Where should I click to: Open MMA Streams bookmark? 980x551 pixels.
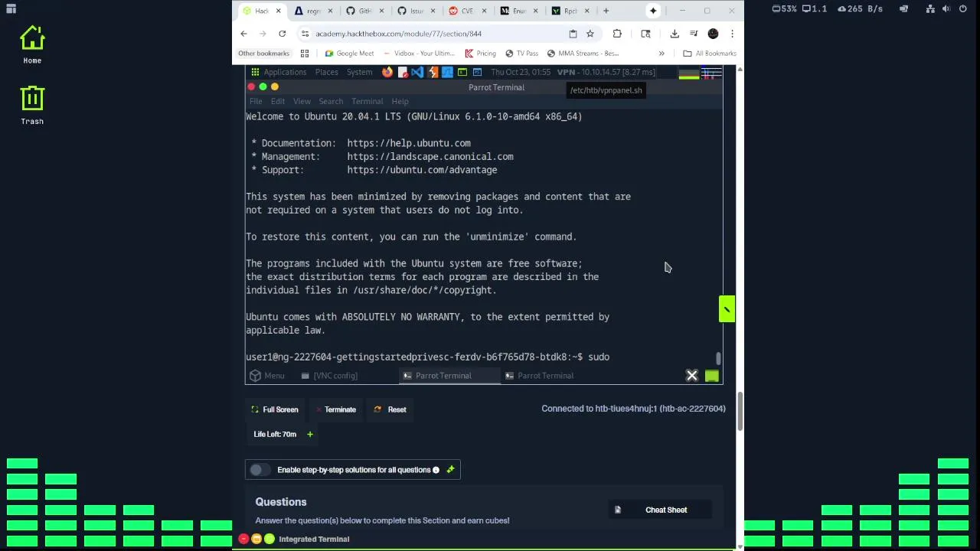coord(583,54)
